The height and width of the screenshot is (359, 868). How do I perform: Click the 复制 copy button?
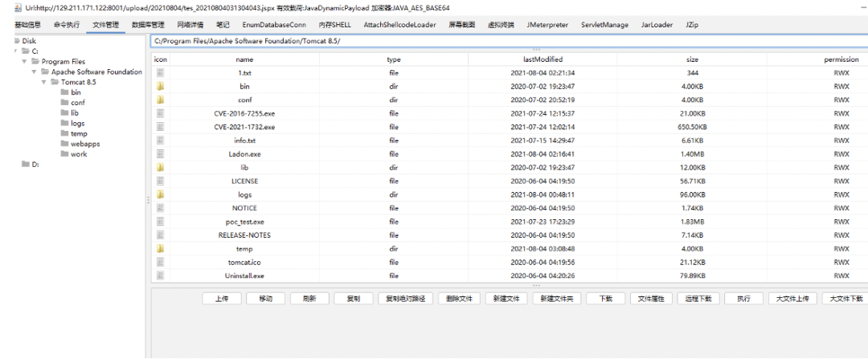coord(353,299)
